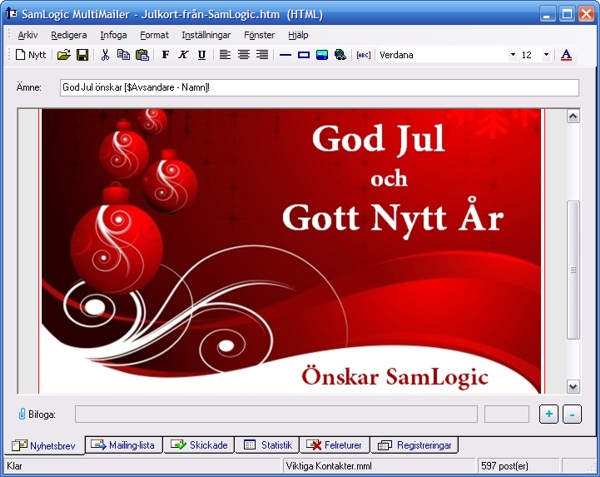Click the small box beside Bifoga field
600x477 pixels.
pyautogui.click(x=507, y=414)
